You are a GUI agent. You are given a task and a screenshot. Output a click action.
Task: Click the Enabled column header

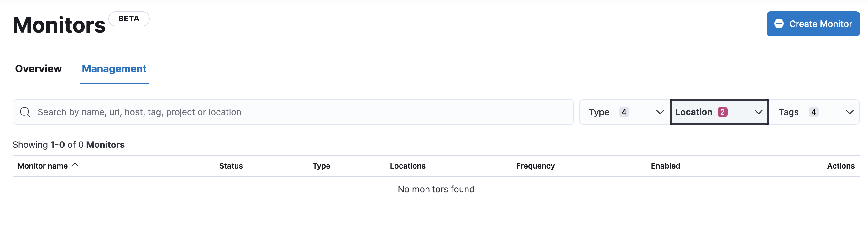click(x=665, y=166)
